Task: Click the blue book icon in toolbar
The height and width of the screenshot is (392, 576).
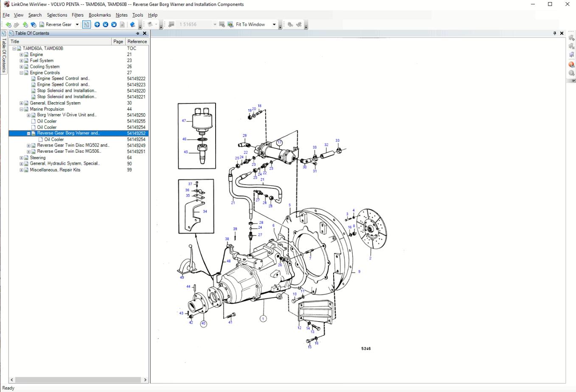Action: (132, 25)
